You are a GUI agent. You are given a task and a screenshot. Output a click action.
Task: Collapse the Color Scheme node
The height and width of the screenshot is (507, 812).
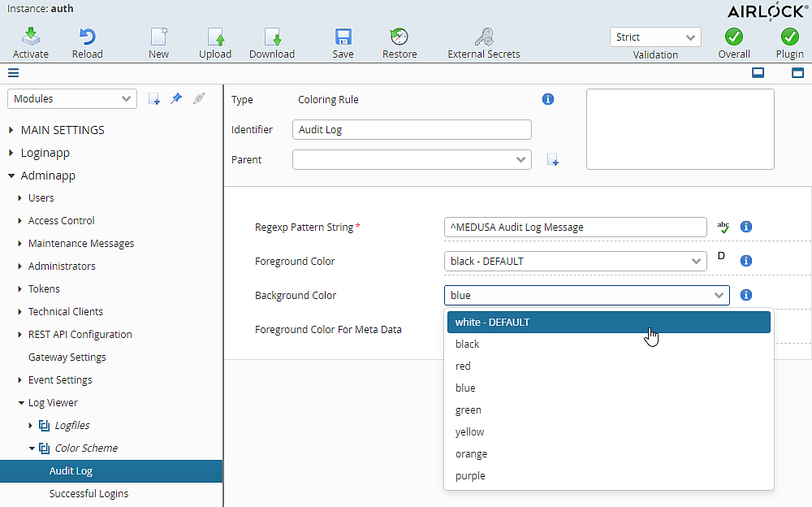coord(32,448)
